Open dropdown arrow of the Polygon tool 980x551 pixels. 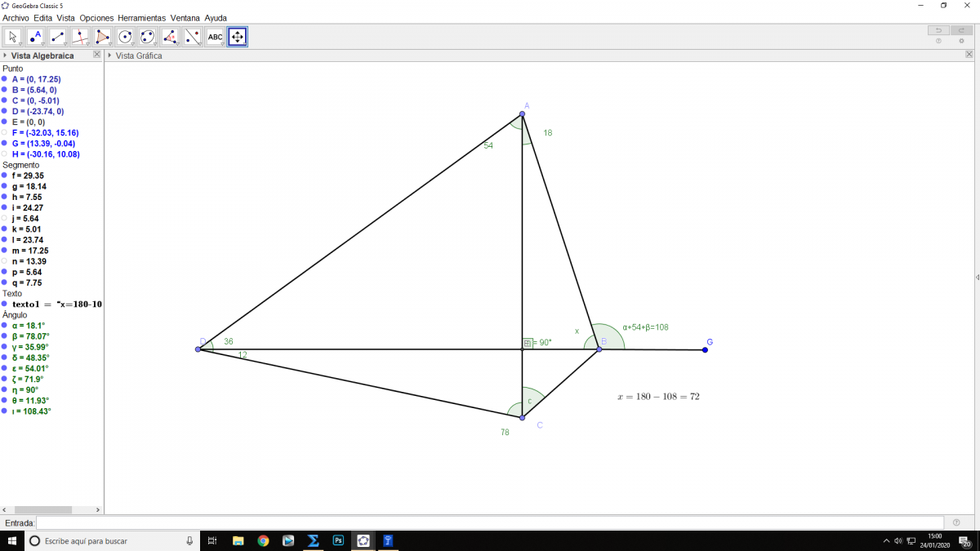coord(109,44)
